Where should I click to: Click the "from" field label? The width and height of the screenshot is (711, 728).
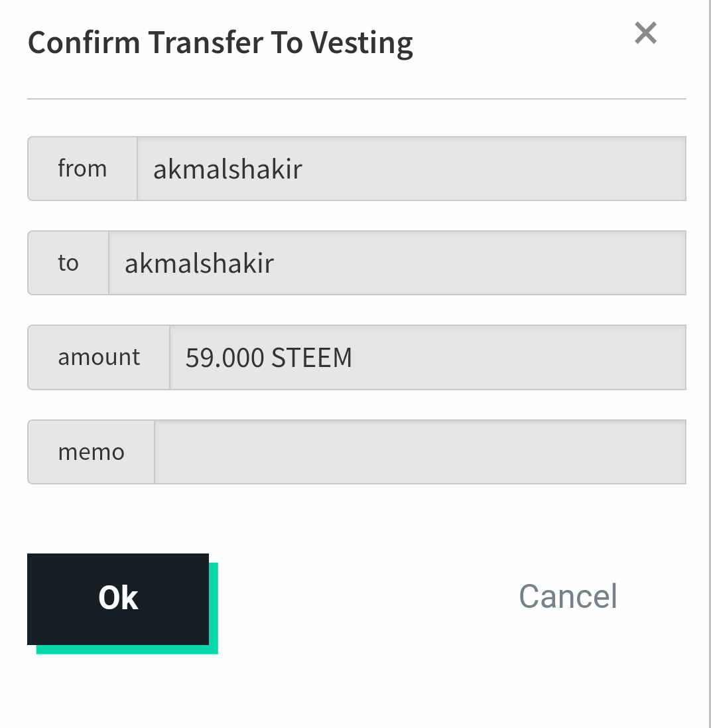coord(82,169)
